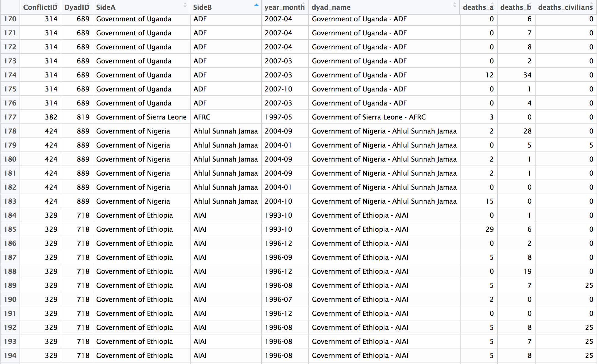Image resolution: width=599 pixels, height=364 pixels.
Task: Select row number 183 label
Action: click(x=10, y=201)
